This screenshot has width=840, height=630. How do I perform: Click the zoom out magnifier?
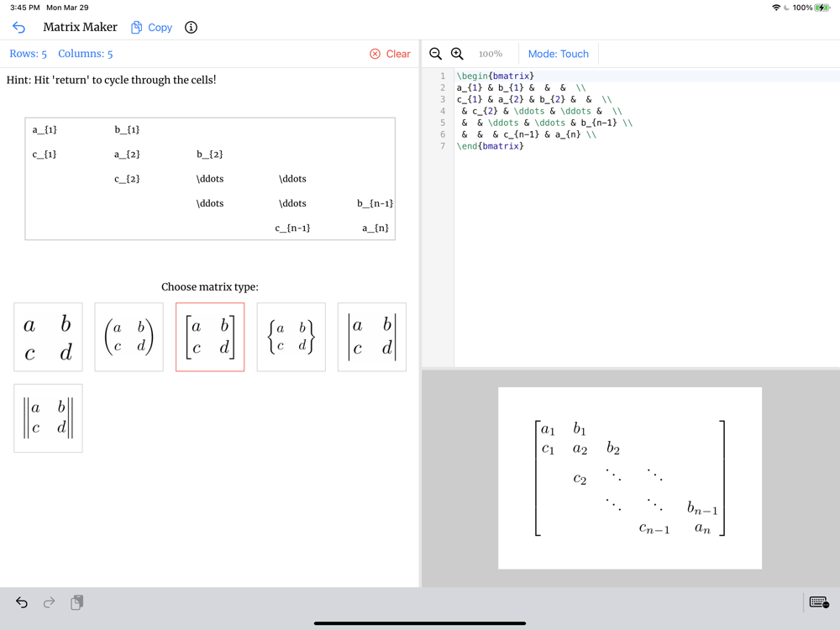(435, 54)
